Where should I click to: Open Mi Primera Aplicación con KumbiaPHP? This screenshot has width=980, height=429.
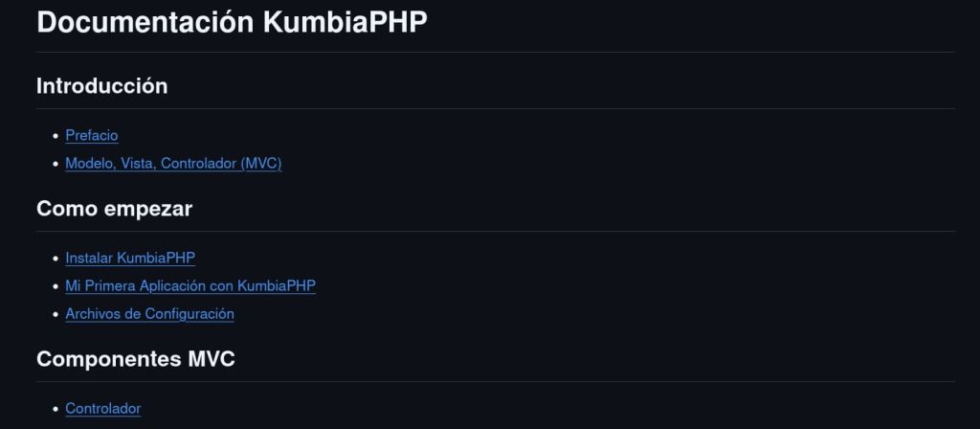(190, 285)
